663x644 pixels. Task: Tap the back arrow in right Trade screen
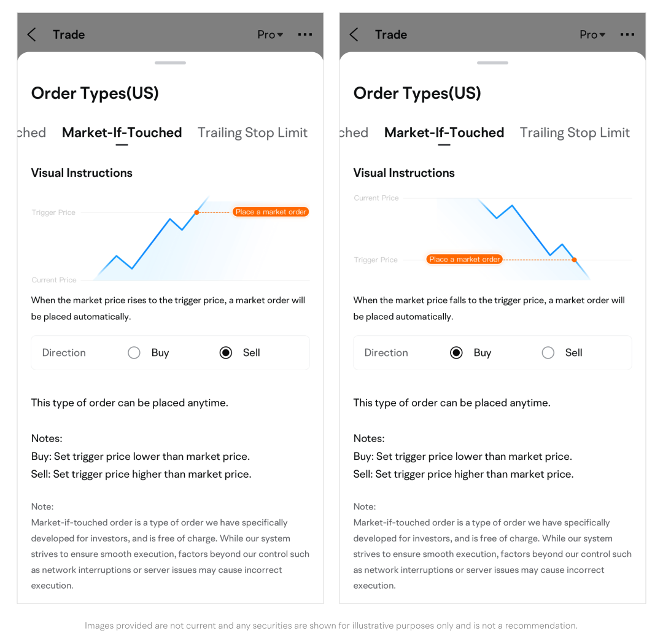point(354,34)
